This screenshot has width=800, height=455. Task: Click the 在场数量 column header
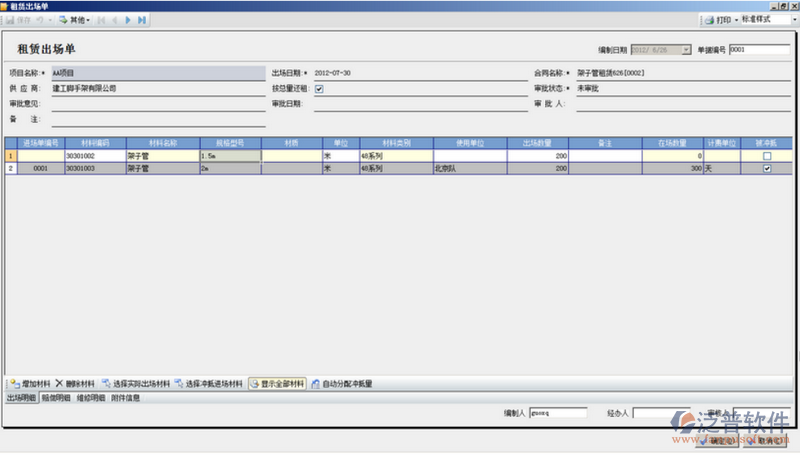(672, 143)
